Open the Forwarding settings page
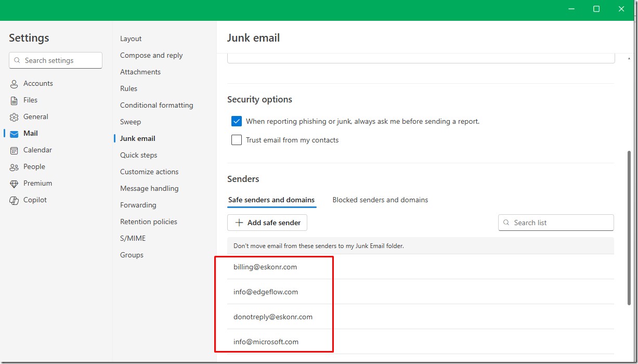 (138, 205)
